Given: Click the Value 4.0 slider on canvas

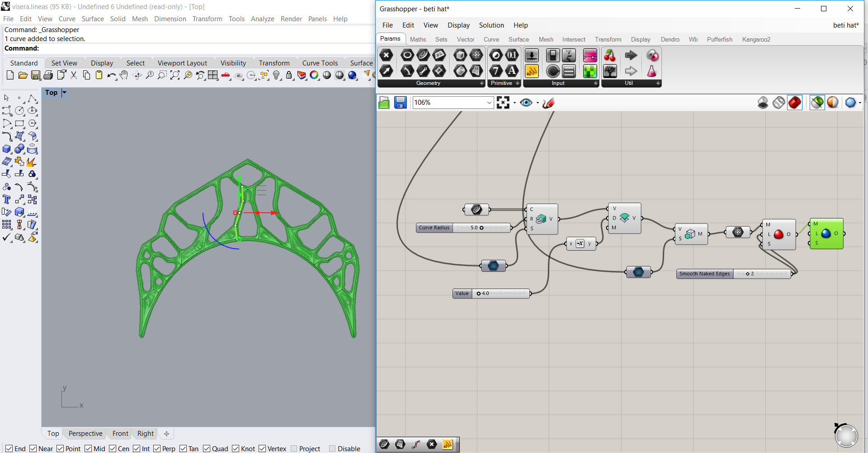Looking at the screenshot, I should pyautogui.click(x=491, y=294).
